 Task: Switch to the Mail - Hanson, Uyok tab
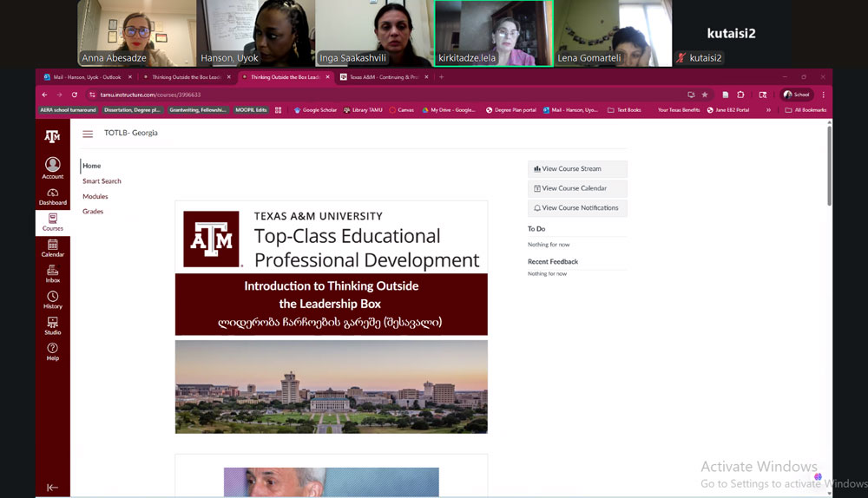(x=87, y=77)
